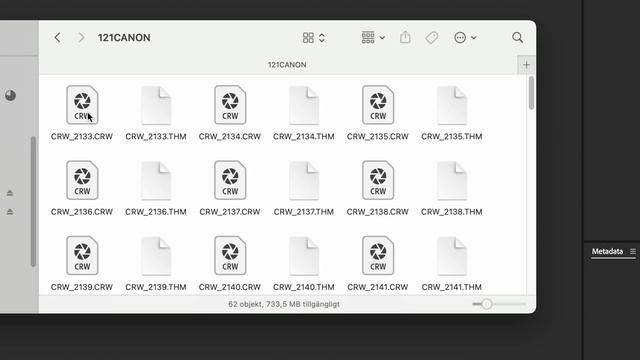This screenshot has height=360, width=640.
Task: Open the Metadata panel tab
Action: pyautogui.click(x=607, y=251)
